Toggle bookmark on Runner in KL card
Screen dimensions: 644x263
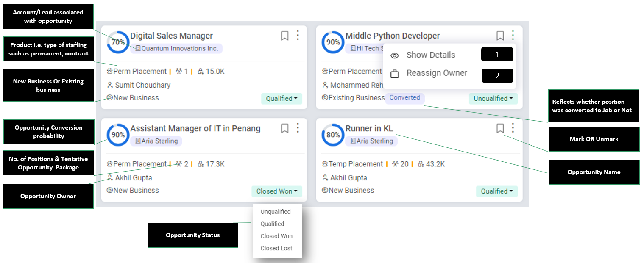(500, 128)
